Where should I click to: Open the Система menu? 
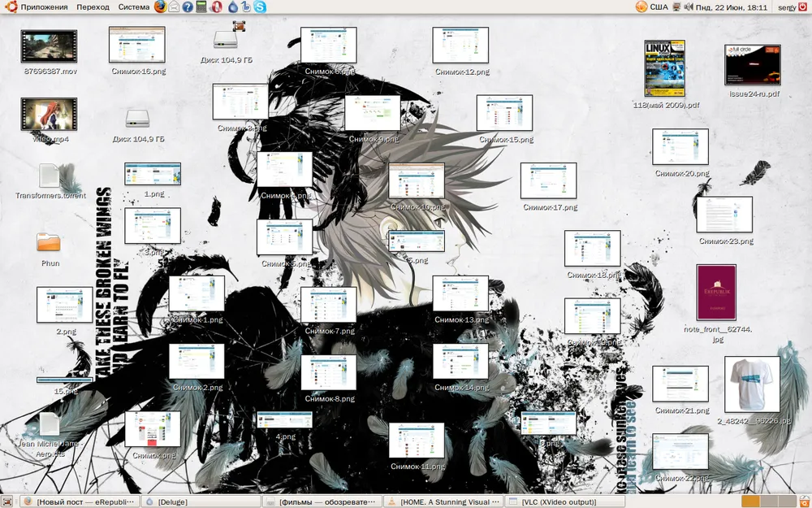(x=133, y=7)
